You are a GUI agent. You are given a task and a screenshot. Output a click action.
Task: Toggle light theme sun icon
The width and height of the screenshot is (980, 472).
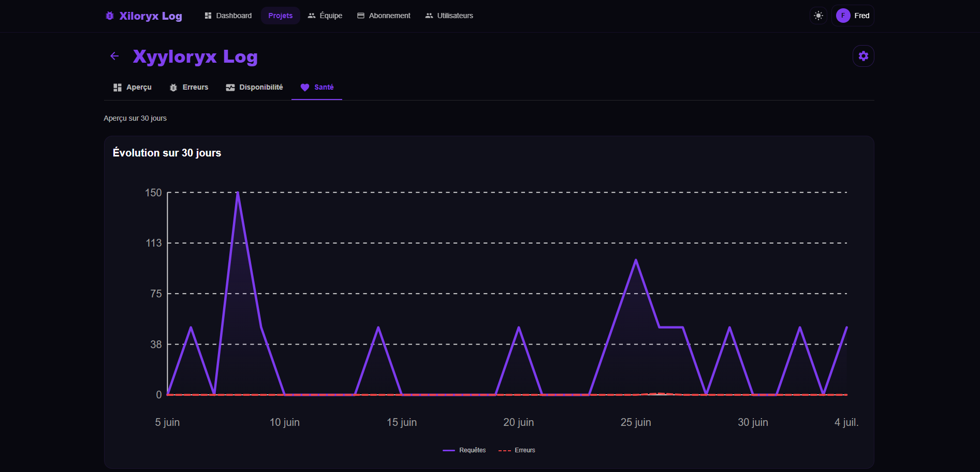point(818,16)
